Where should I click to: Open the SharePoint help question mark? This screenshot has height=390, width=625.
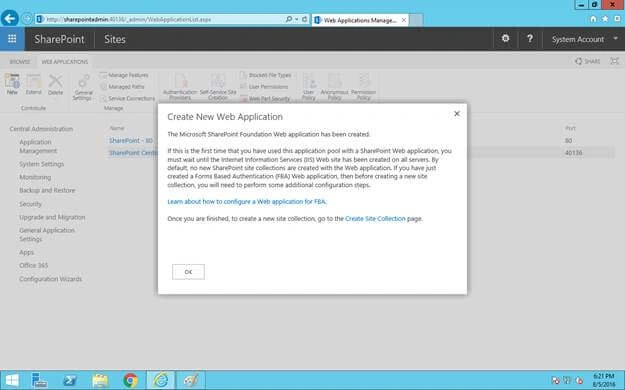click(x=529, y=39)
